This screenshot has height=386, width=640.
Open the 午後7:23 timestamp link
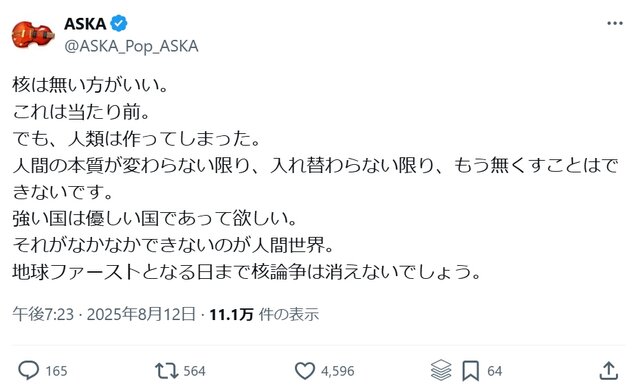click(x=43, y=315)
